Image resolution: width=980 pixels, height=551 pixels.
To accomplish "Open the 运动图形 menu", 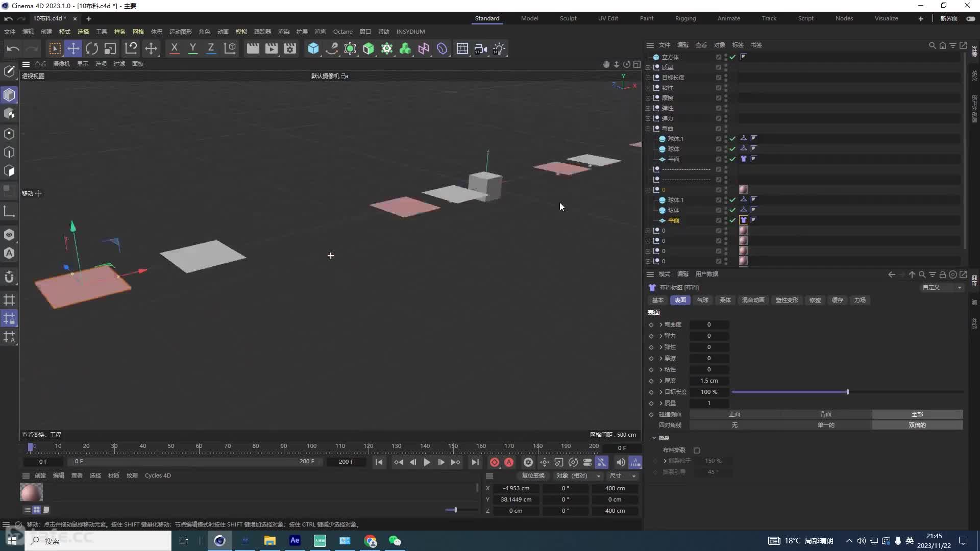I will pos(181,32).
